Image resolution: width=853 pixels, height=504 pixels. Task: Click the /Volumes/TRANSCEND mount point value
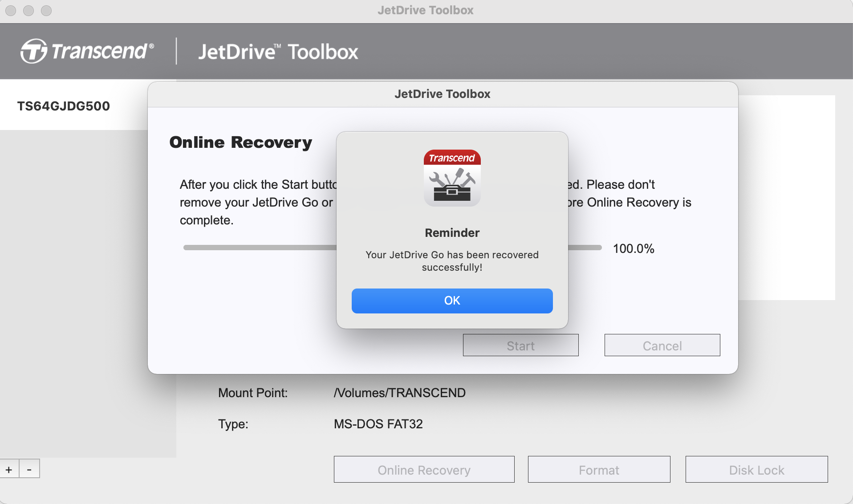coord(399,393)
